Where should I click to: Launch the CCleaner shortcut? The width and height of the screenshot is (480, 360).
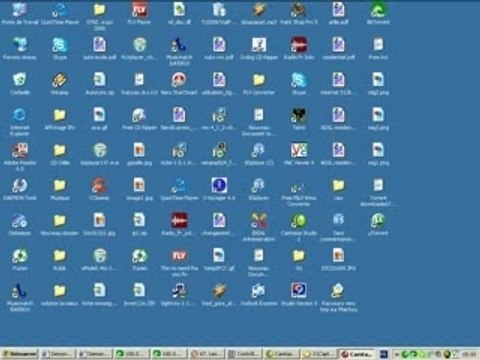(x=99, y=185)
